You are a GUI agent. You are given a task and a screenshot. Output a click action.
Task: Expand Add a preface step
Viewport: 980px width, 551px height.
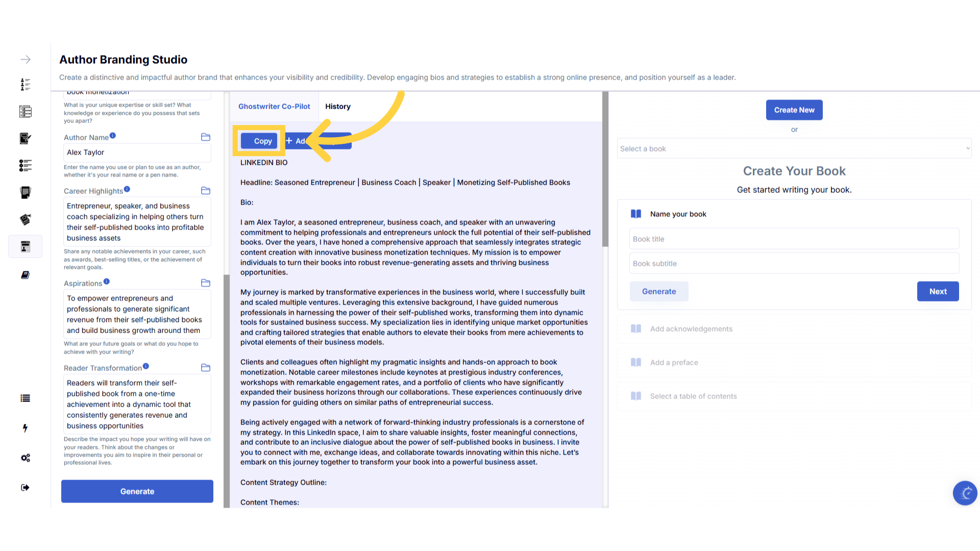click(794, 362)
